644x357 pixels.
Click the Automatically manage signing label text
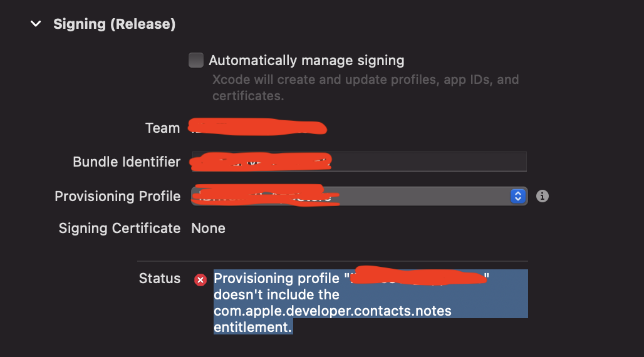pos(306,60)
